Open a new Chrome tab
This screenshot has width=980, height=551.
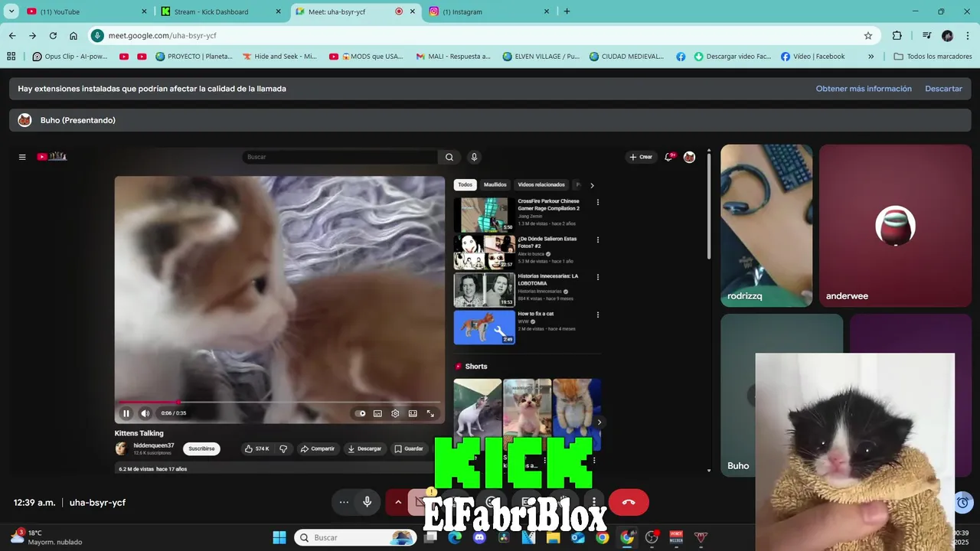[567, 11]
